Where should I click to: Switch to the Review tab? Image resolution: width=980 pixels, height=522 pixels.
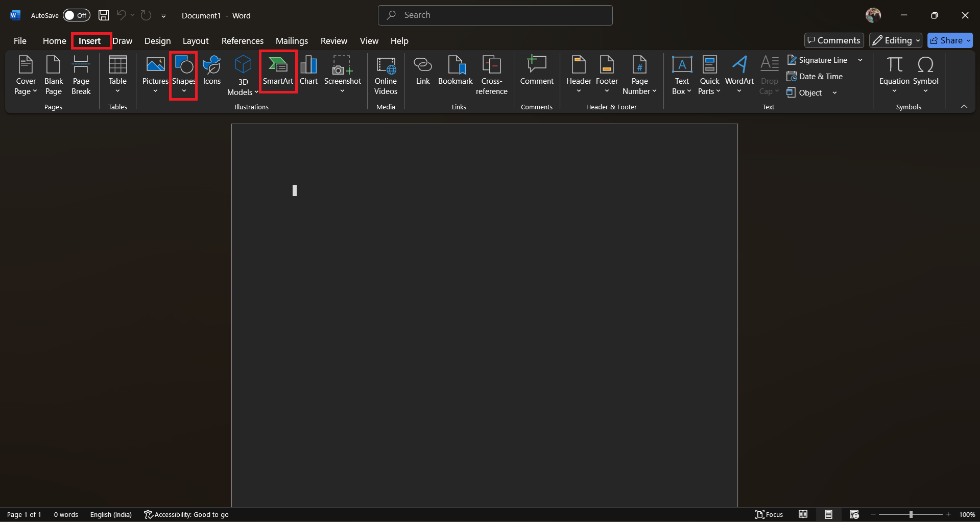[x=334, y=41]
